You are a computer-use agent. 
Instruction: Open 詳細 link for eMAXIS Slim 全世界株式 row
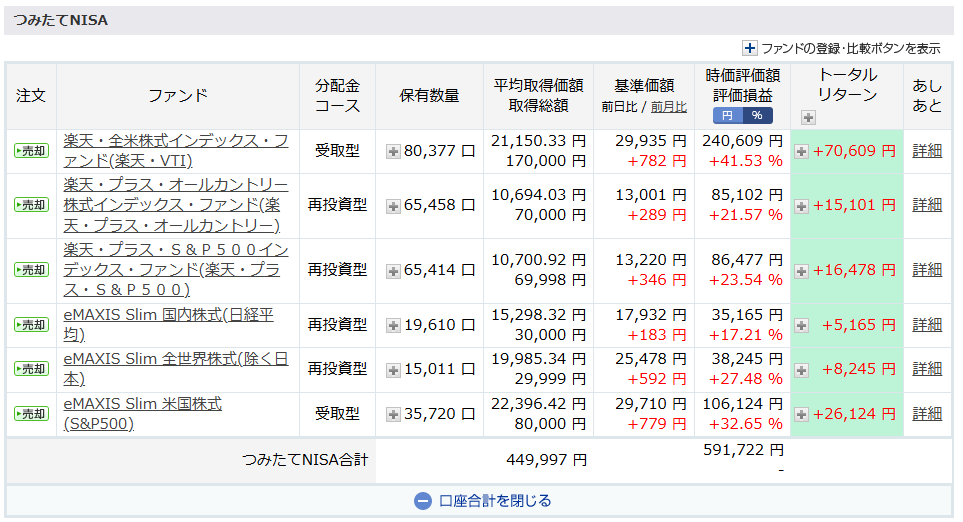point(927,368)
